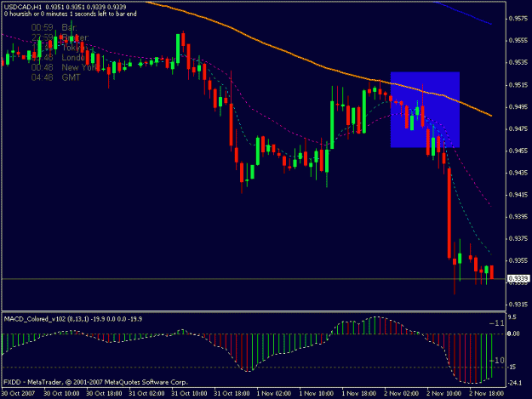Click the 0.9315 price scale label
Viewport: 532px width, 399px height.
point(518,304)
